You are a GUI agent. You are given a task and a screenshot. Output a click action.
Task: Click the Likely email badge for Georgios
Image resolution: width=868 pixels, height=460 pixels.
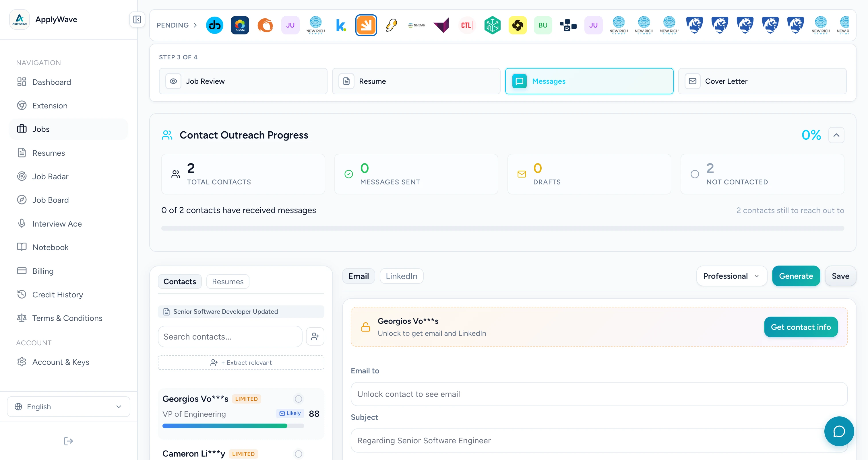tap(290, 413)
